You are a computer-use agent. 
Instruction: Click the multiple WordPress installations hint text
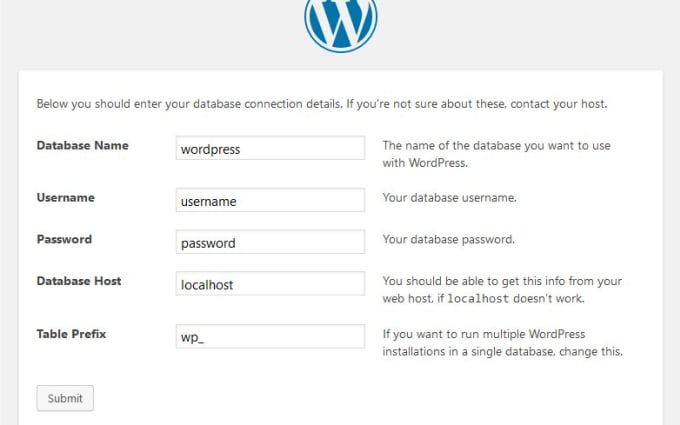pyautogui.click(x=503, y=343)
